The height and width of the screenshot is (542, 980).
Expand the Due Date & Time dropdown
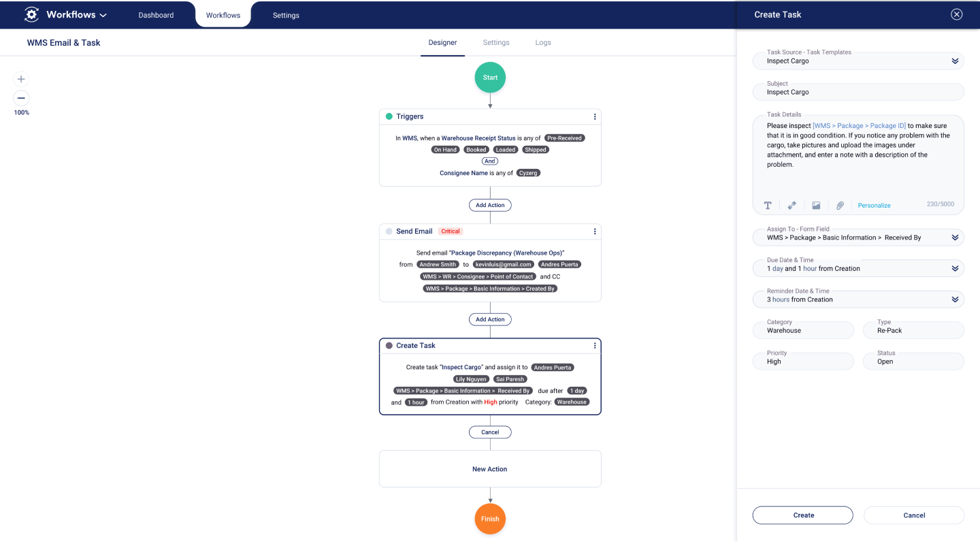(x=955, y=269)
